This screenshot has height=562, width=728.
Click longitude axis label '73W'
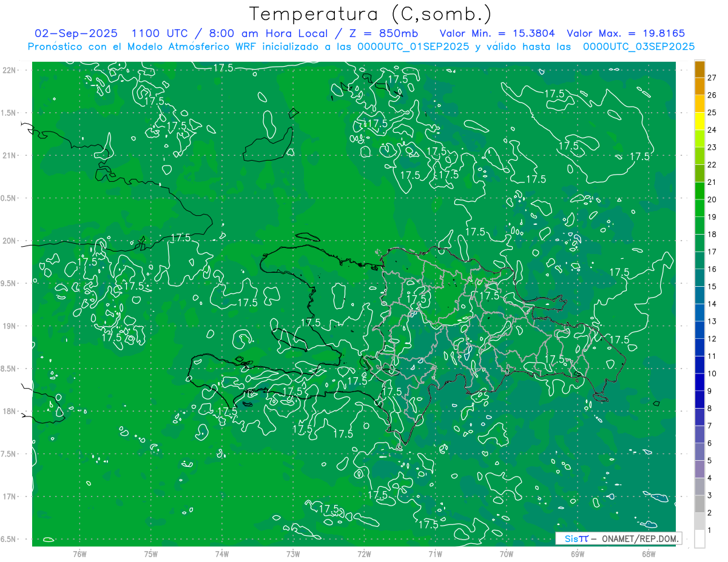click(293, 554)
